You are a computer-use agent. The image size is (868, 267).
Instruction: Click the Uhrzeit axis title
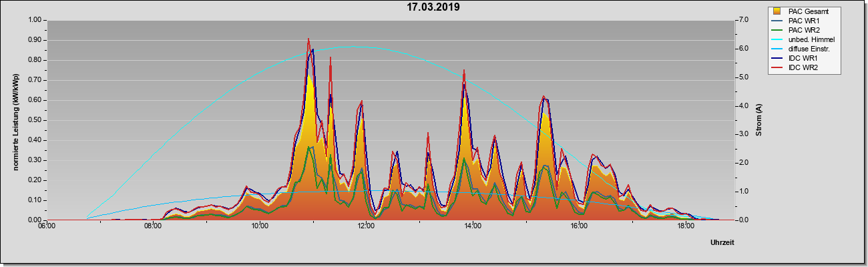[722, 243]
